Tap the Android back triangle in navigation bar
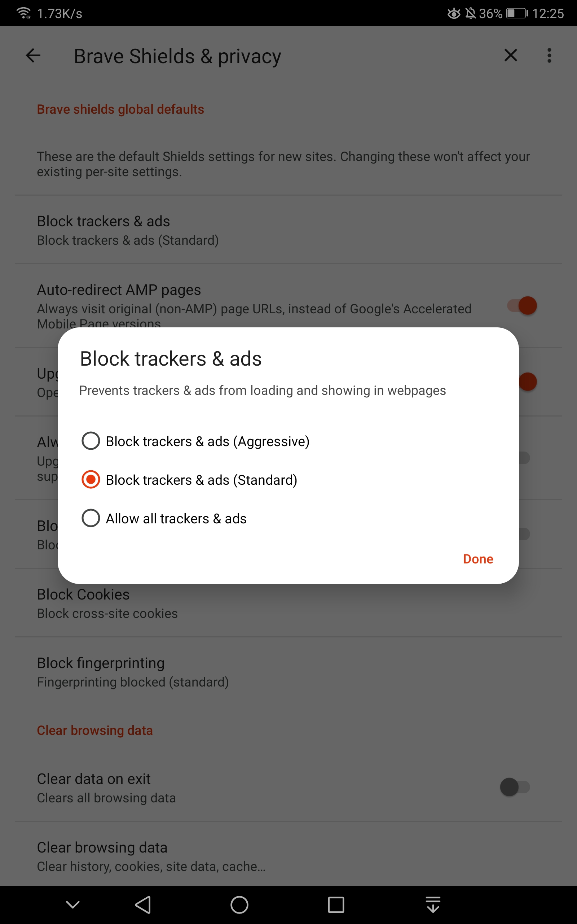Image resolution: width=577 pixels, height=924 pixels. (x=143, y=905)
